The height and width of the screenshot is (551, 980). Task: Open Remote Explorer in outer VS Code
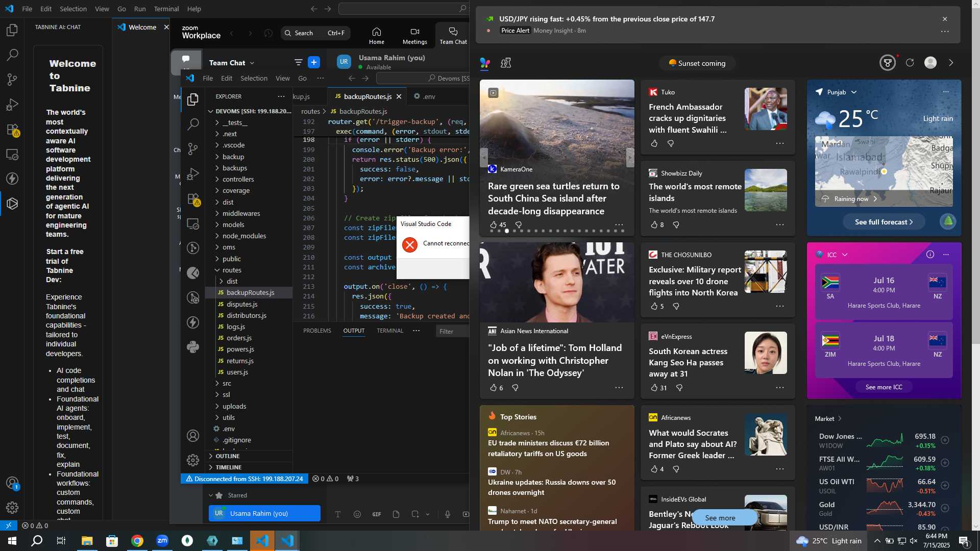tap(12, 154)
